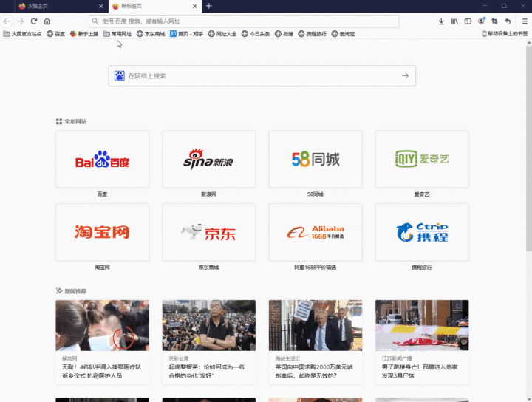This screenshot has width=532, height=402.
Task: Click the undo close tab icon
Action: click(x=508, y=21)
